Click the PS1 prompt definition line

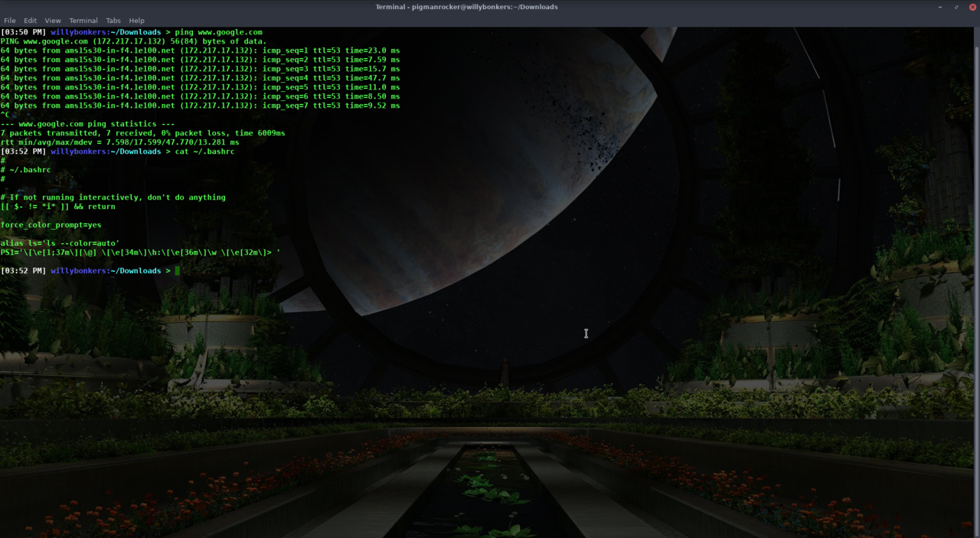(140, 253)
